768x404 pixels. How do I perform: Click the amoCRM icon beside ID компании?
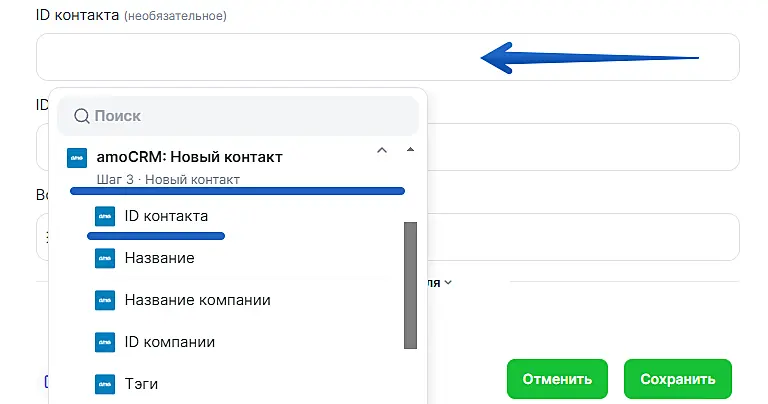(x=104, y=342)
